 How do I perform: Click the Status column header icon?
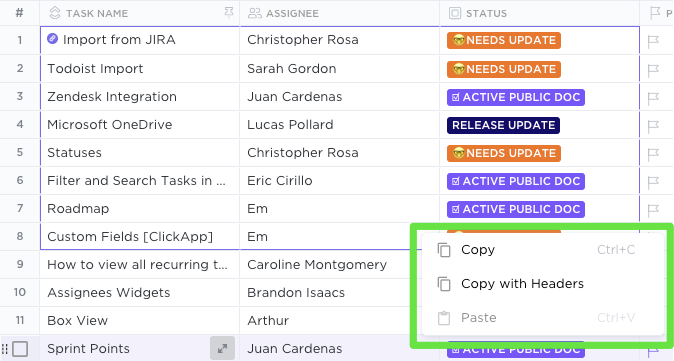(x=455, y=13)
